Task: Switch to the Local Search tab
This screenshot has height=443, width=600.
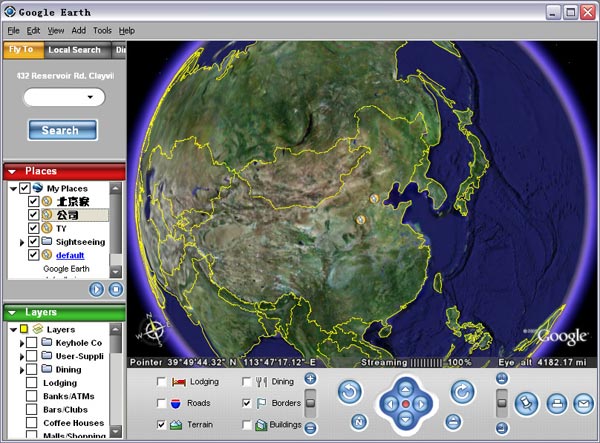Action: (x=77, y=50)
